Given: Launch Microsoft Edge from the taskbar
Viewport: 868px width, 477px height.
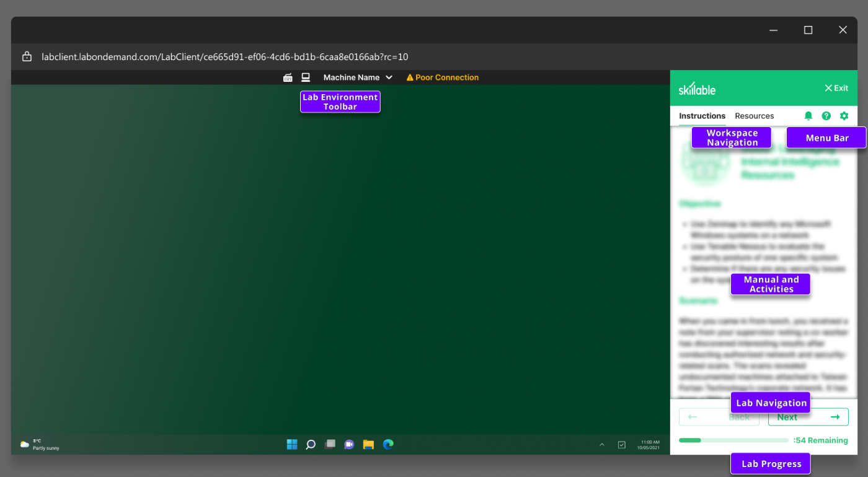Looking at the screenshot, I should click(x=388, y=444).
